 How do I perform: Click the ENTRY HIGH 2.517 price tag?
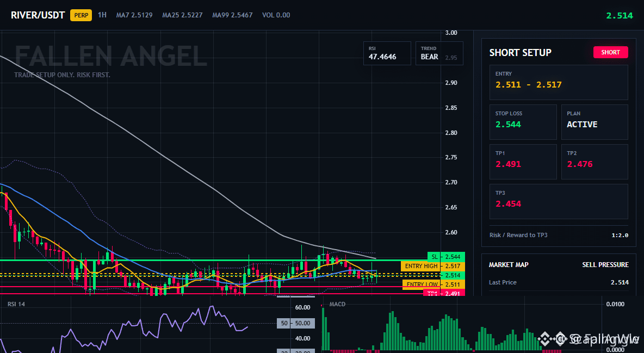(x=433, y=266)
